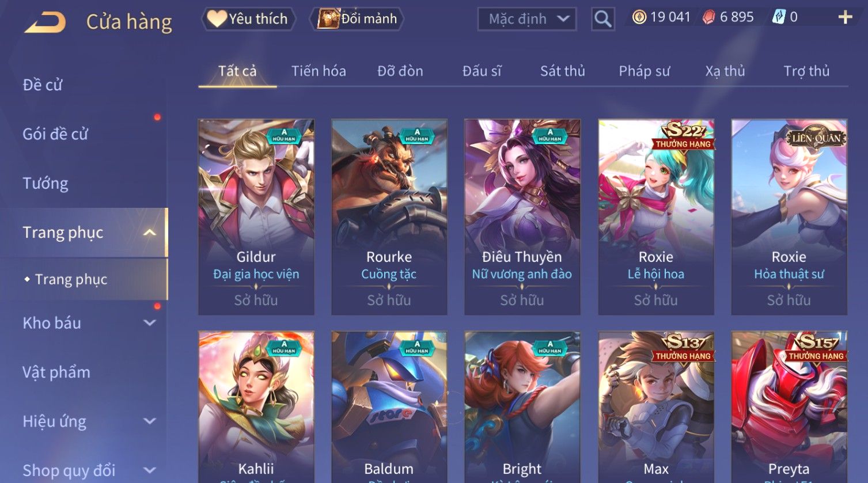The width and height of the screenshot is (868, 483).
Task: Click the back arrow icon
Action: point(45,22)
